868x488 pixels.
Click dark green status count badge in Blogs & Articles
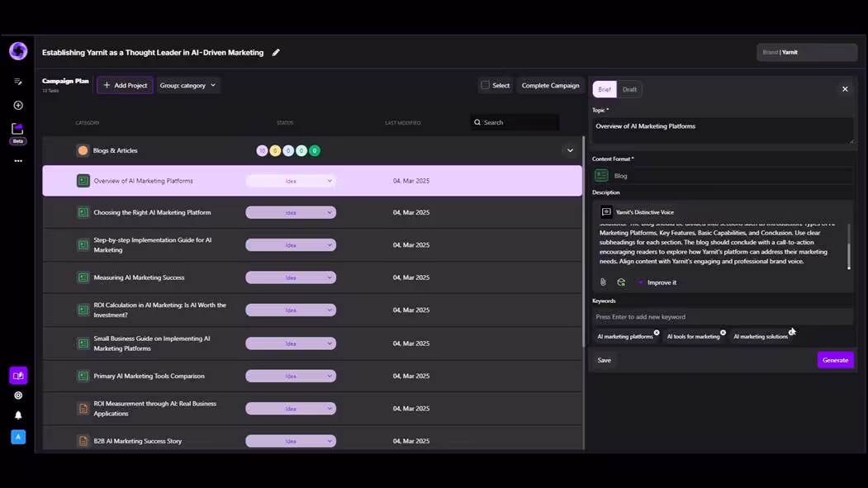coord(315,150)
